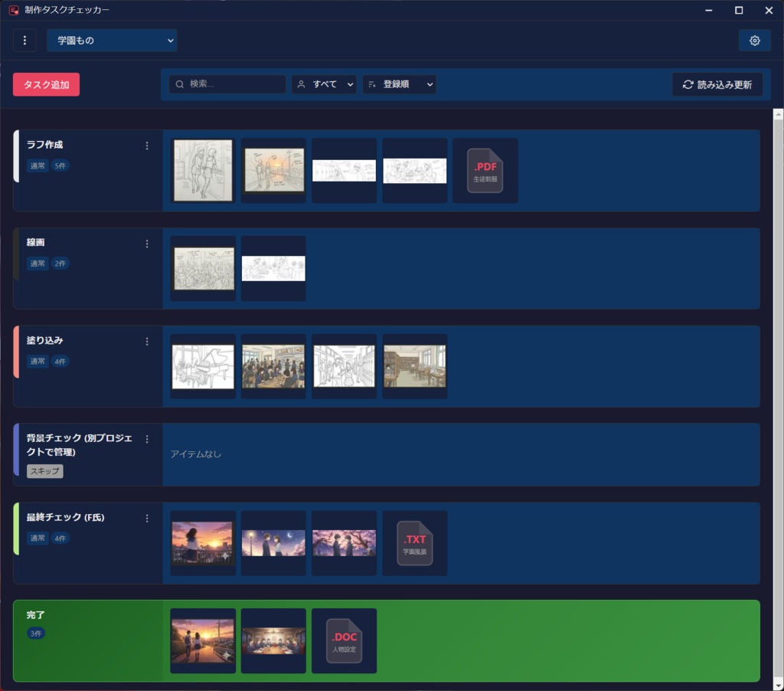Open first sketch thumbnail in ラフ作成 row

pyautogui.click(x=202, y=171)
